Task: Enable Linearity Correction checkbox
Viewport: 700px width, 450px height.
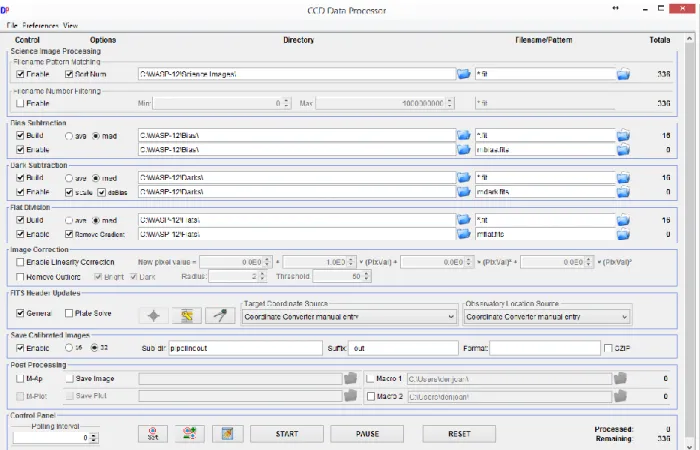Action: [20, 262]
